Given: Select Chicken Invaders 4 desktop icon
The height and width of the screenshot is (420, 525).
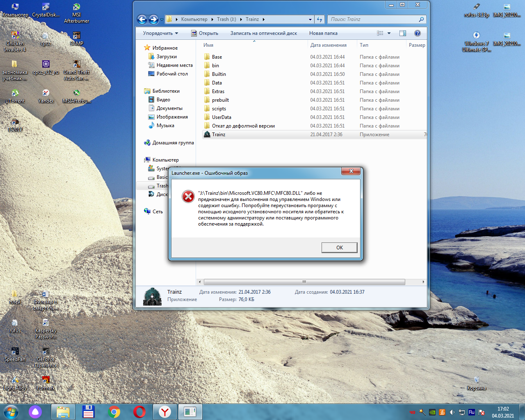Looking at the screenshot, I should coord(15,41).
